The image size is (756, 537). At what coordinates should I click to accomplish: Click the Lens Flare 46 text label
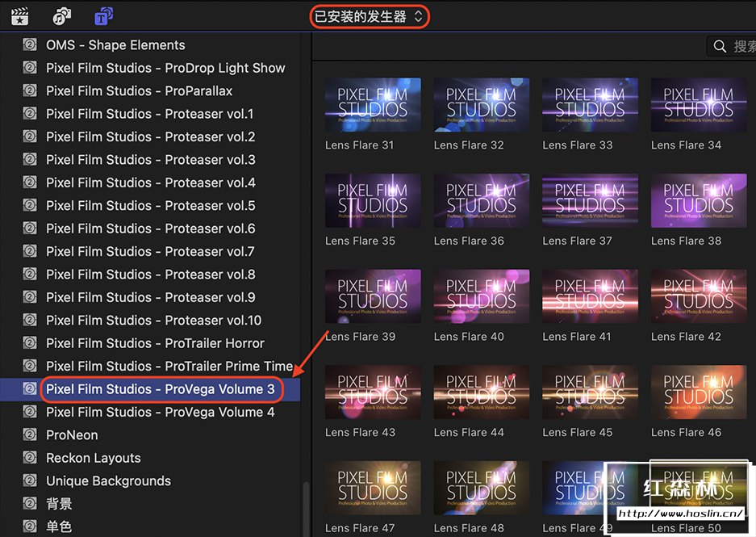[x=686, y=432]
